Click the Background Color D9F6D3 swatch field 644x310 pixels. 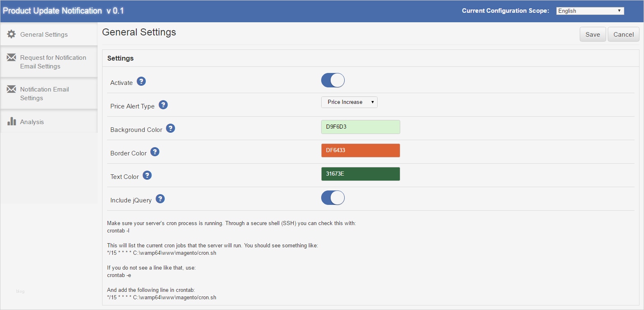click(x=360, y=127)
